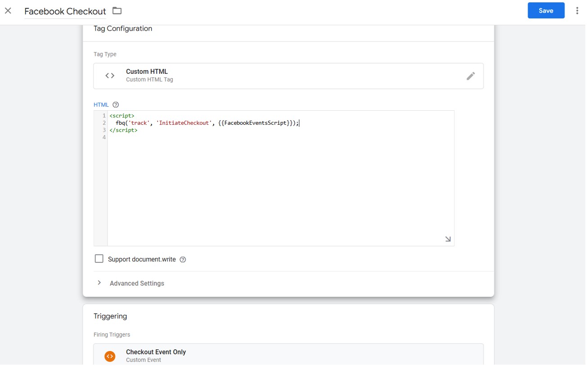Click the Custom HTML Tag subtitle text
588x366 pixels.
149,80
